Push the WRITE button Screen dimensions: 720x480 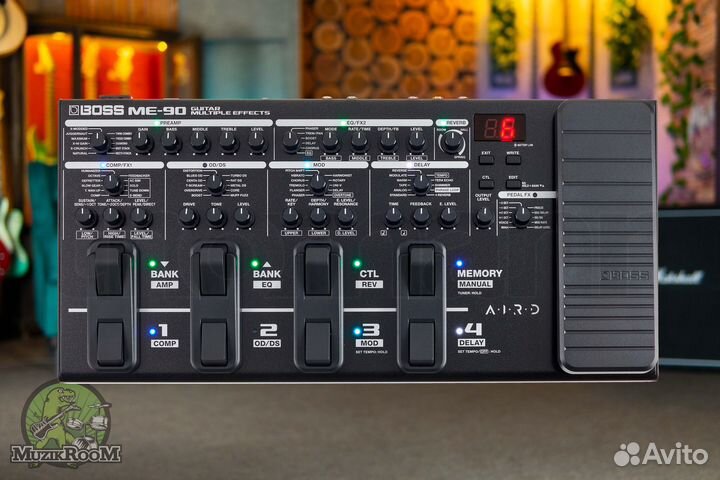pos(513,160)
